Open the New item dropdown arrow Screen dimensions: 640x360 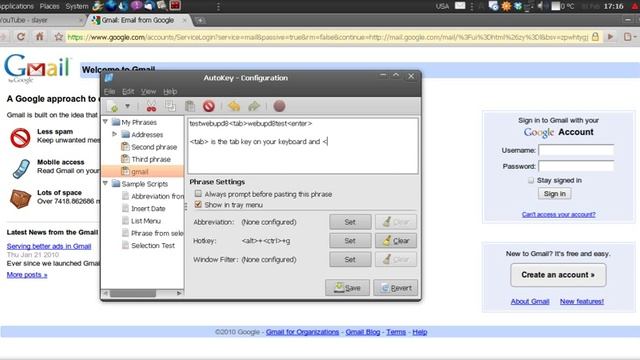pos(128,107)
